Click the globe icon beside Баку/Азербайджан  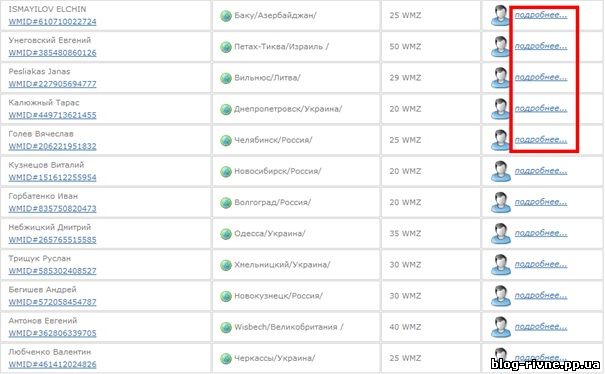tap(226, 16)
